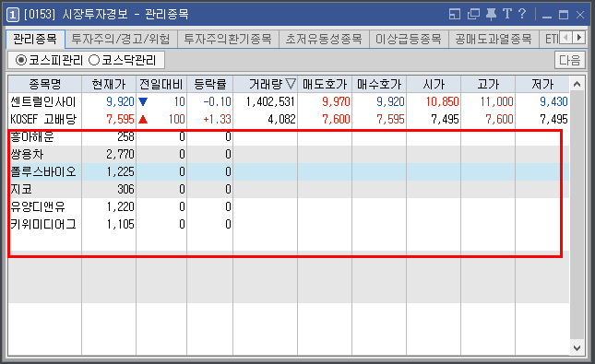The width and height of the screenshot is (595, 364).
Task: Click the change rate -0.10
Action: point(218,101)
